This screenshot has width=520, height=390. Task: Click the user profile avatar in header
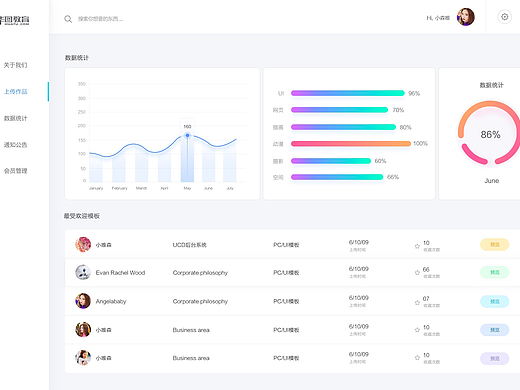(x=466, y=17)
